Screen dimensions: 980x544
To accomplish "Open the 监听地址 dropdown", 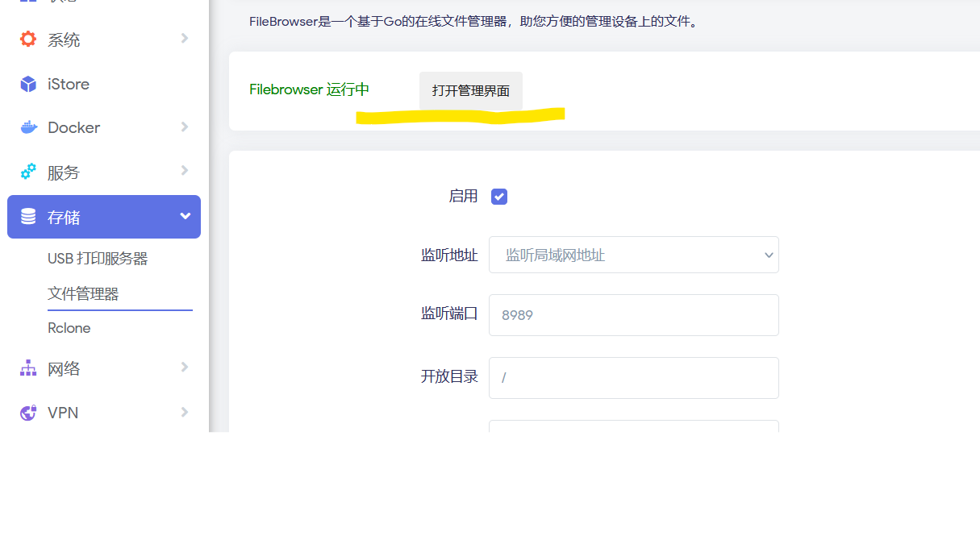I will click(634, 255).
